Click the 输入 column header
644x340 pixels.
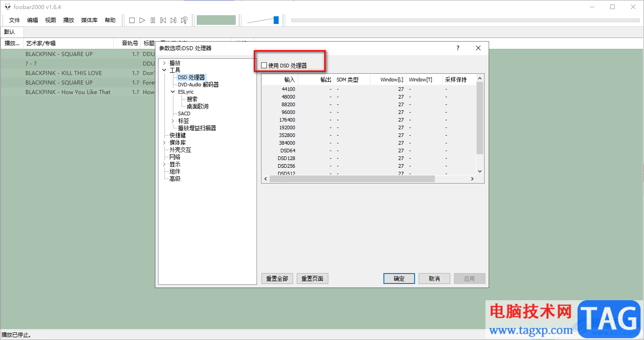click(x=280, y=80)
